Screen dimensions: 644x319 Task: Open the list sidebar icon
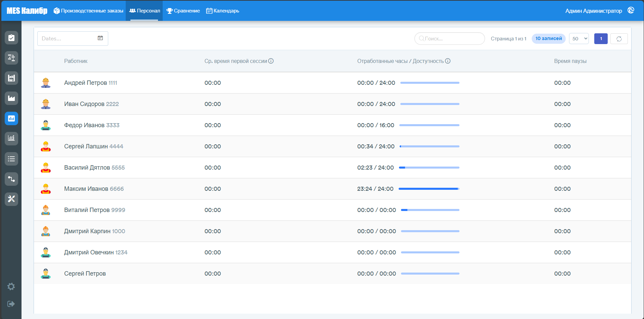pos(11,159)
